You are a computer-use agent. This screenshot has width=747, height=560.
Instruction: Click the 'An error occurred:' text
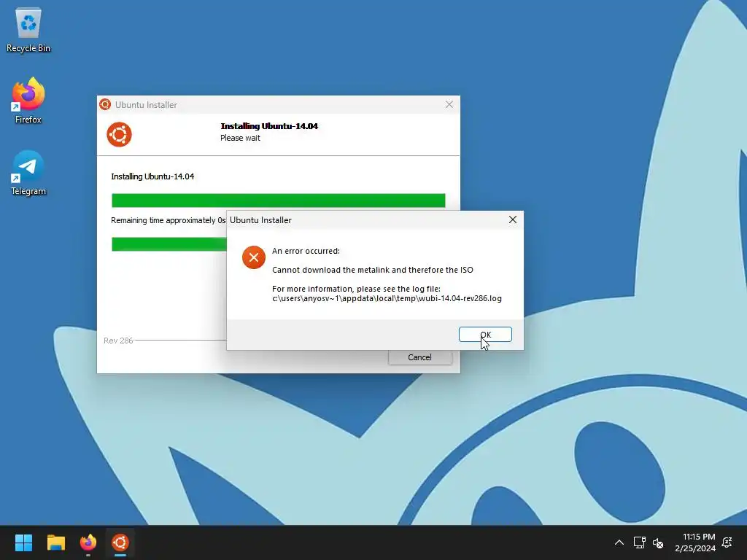click(x=306, y=251)
